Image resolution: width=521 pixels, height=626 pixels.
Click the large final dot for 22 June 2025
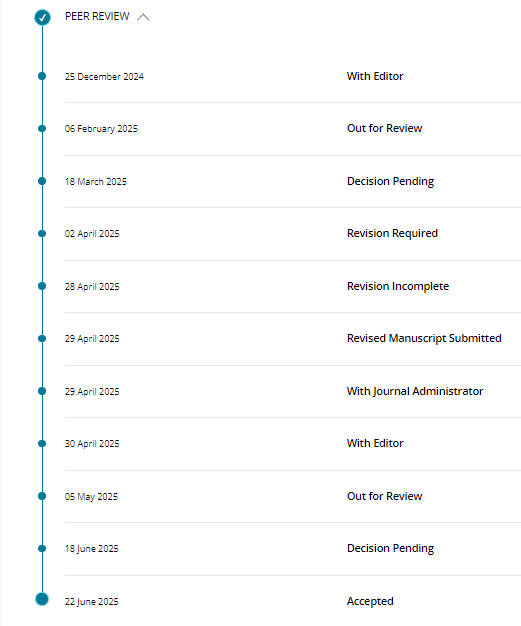tap(42, 599)
